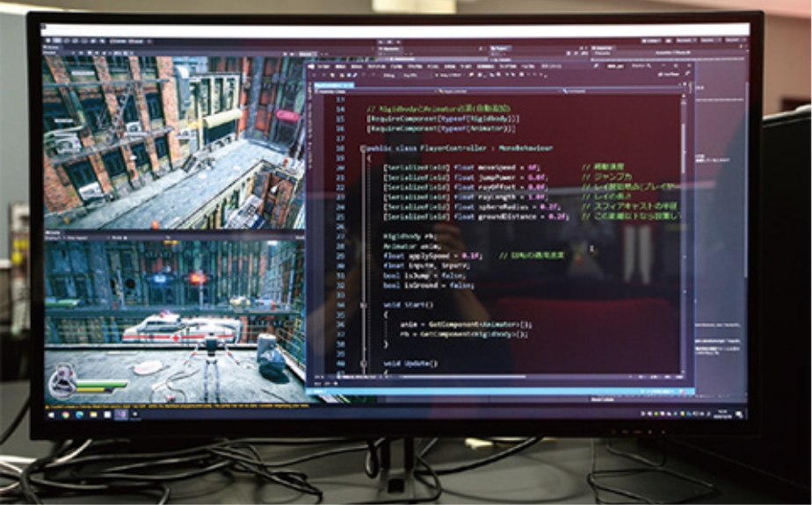This screenshot has width=812, height=505.
Task: Collapse the Update() method at line 40
Action: tap(363, 364)
